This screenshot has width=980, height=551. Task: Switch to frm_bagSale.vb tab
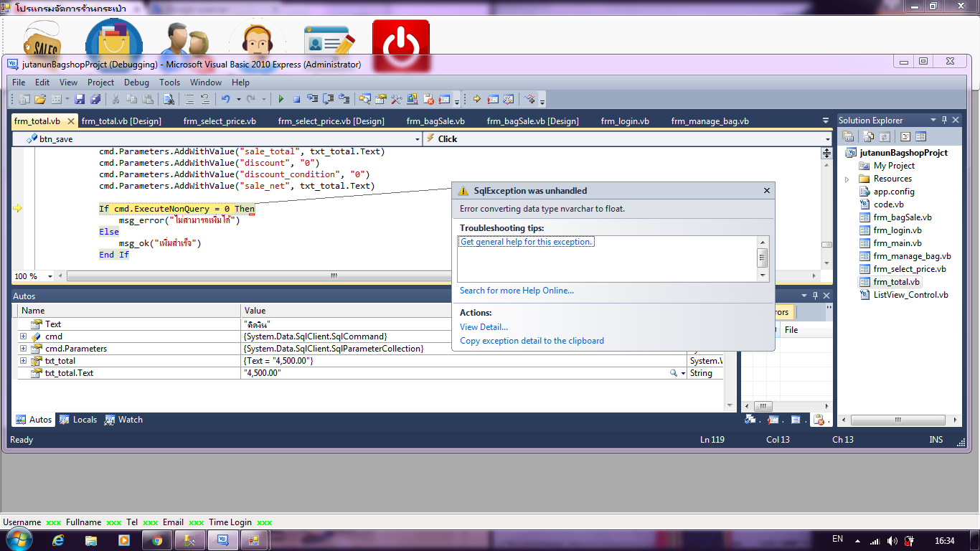435,121
